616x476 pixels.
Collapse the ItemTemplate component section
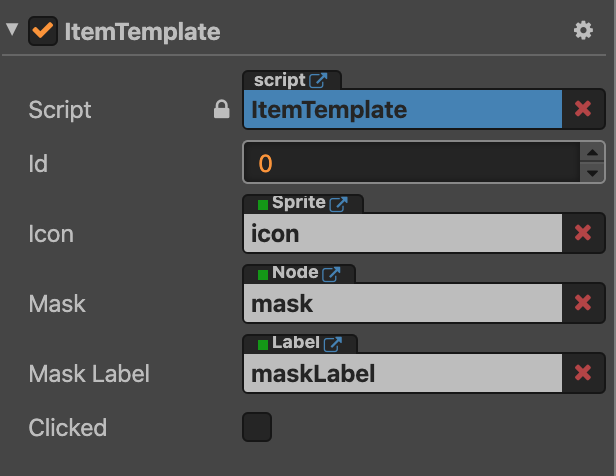pyautogui.click(x=12, y=30)
